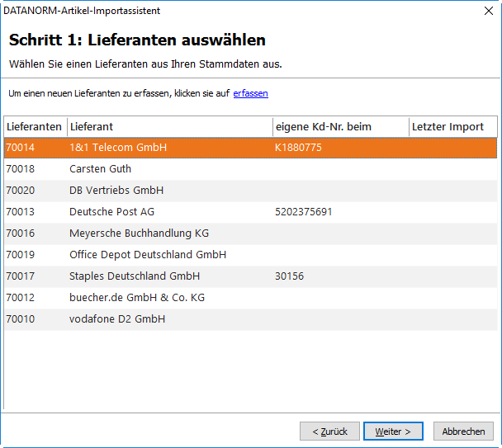Select supplier 'Carsten Guth'
The image size is (502, 448).
(x=251, y=169)
